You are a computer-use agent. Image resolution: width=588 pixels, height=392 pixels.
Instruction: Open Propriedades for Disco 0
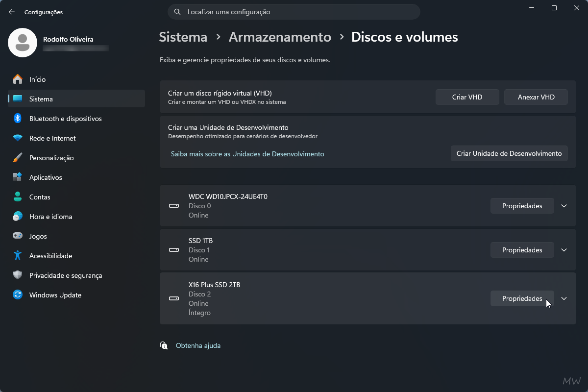pos(522,206)
